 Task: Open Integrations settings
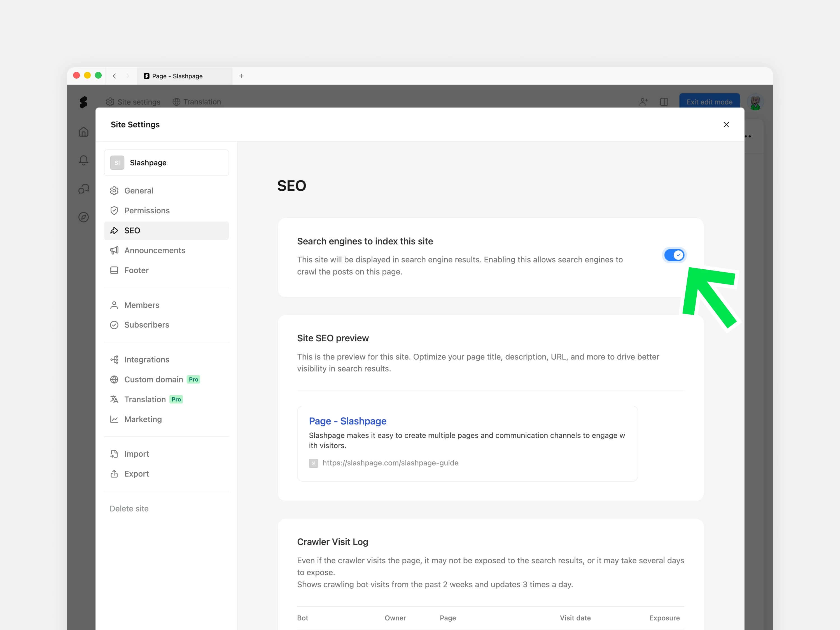[147, 360]
